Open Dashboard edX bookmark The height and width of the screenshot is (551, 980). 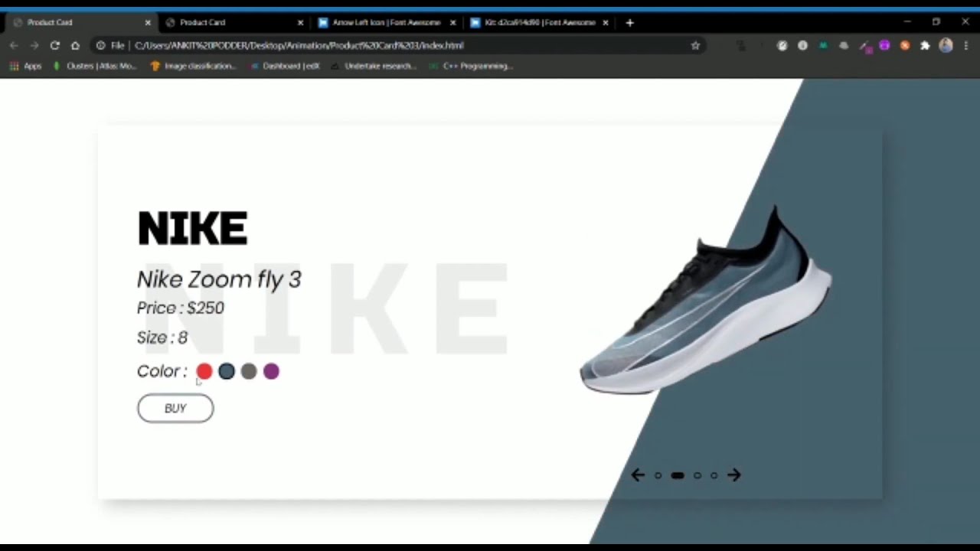(x=285, y=67)
